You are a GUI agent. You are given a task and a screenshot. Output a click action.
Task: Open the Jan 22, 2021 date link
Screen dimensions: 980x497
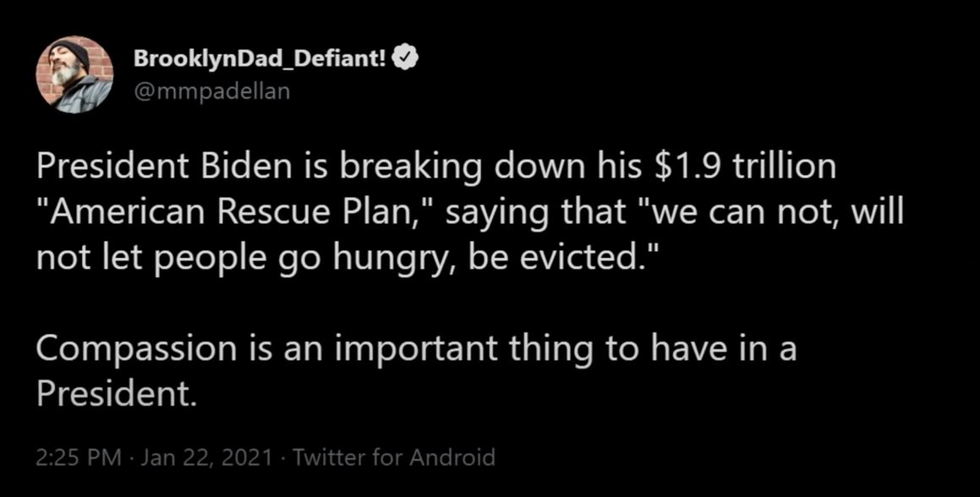tap(207, 457)
